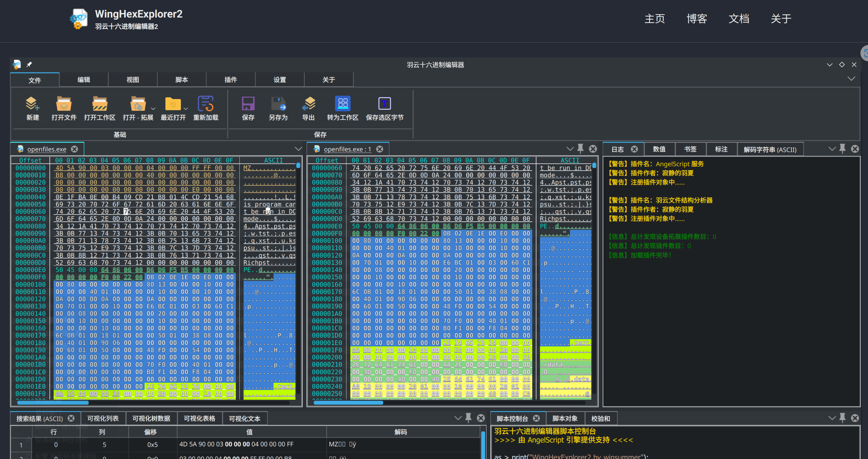
Task: Click the horizontal scrollbar of openfiles.exe view
Action: tap(153, 403)
